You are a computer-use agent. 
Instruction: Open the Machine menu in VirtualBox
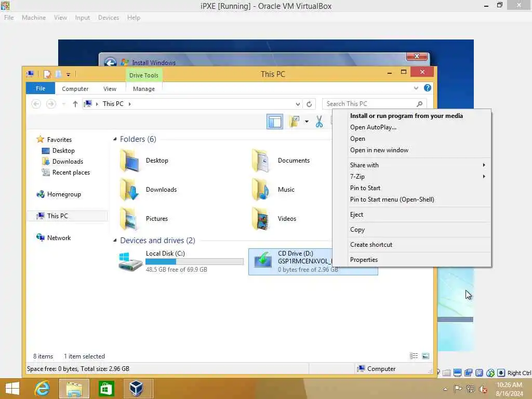coord(34,18)
